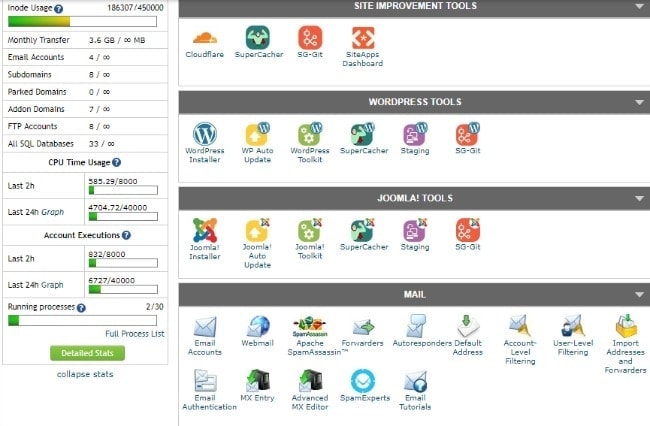Click the FTP Accounts stat row

click(x=85, y=126)
